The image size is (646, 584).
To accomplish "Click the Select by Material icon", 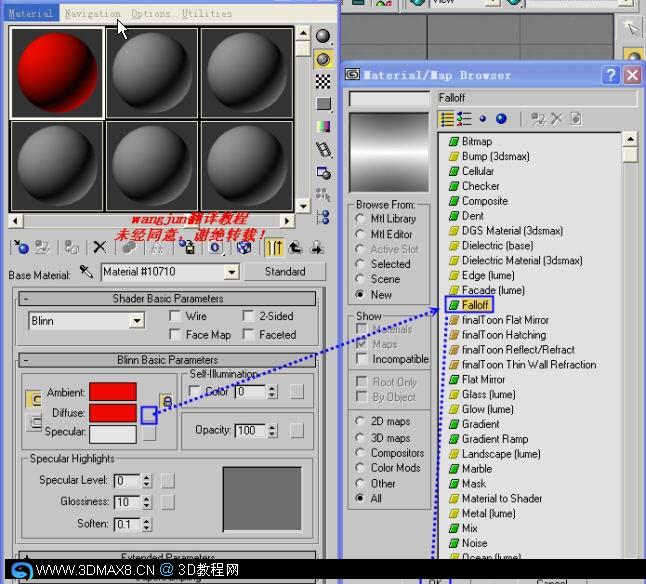I will tap(323, 194).
